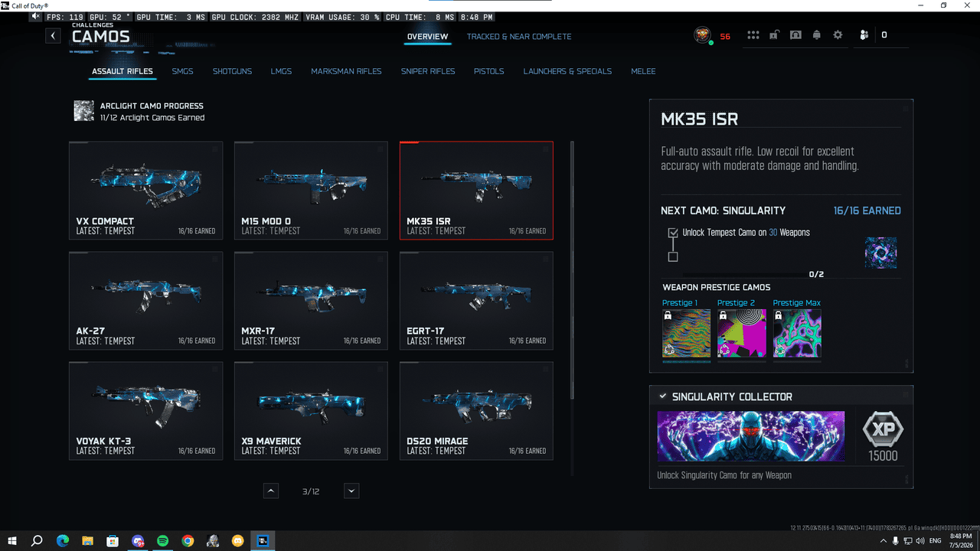Viewport: 980px width, 551px height.
Task: Open the headset voice channel icon
Action: [795, 35]
